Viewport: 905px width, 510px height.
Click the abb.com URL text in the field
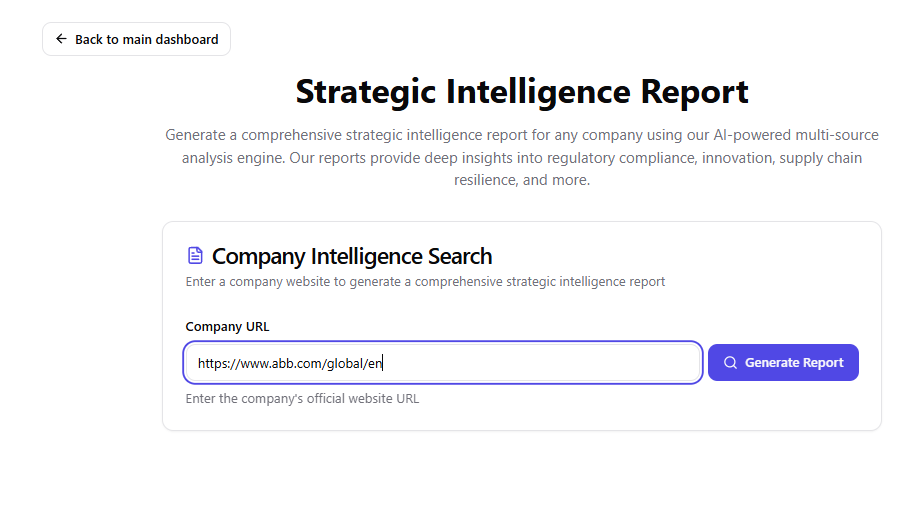tap(290, 363)
